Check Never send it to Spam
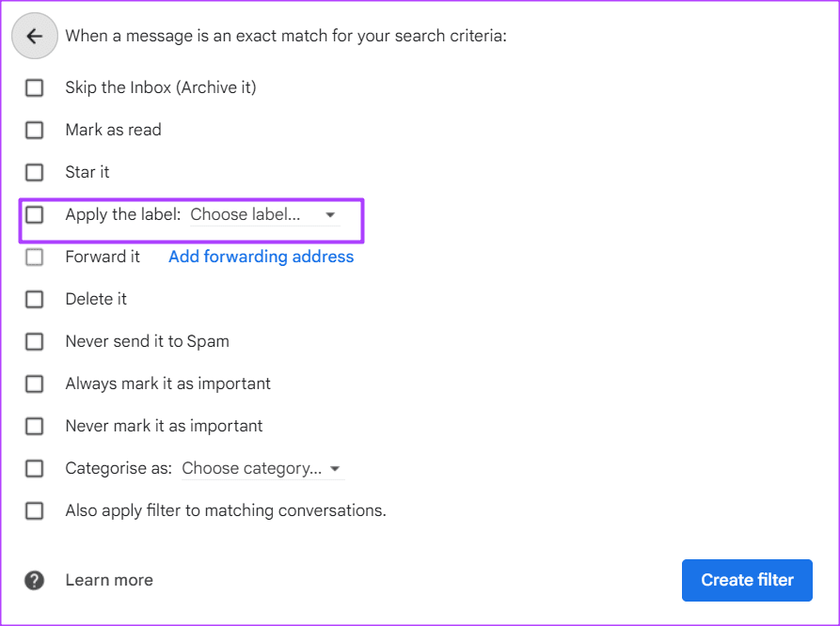The width and height of the screenshot is (840, 626). coord(35,341)
